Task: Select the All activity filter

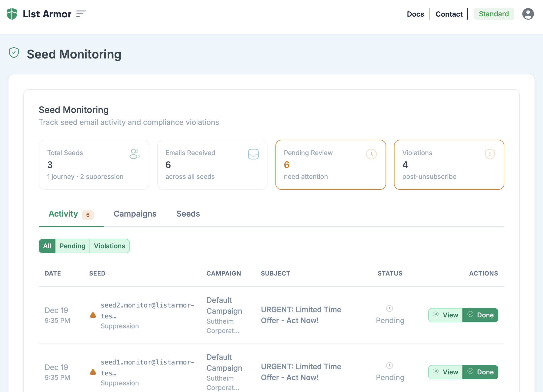Action: click(x=47, y=246)
